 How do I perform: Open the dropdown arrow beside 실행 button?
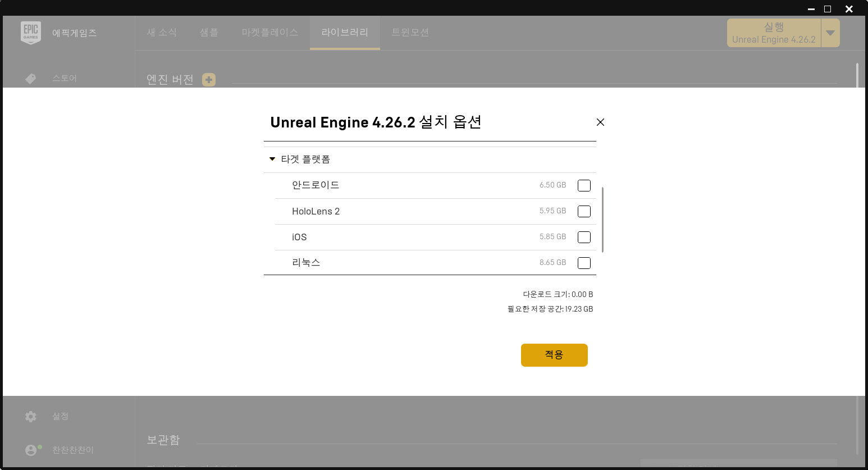[830, 33]
